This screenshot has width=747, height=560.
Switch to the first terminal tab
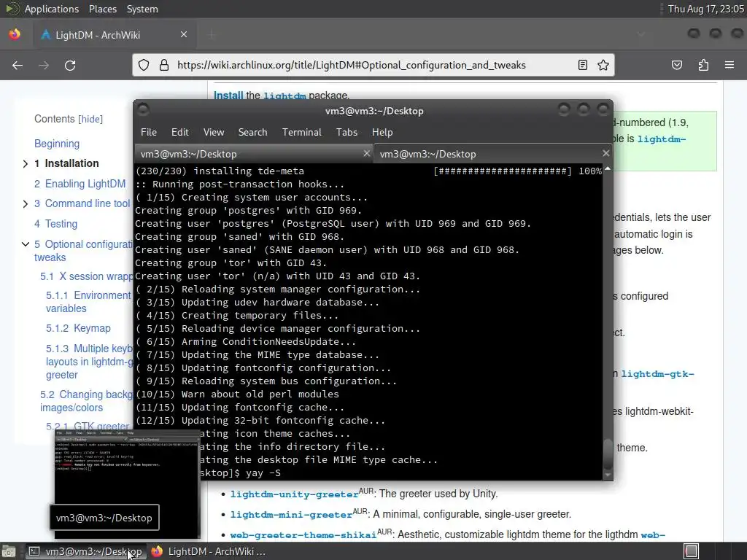coord(254,154)
